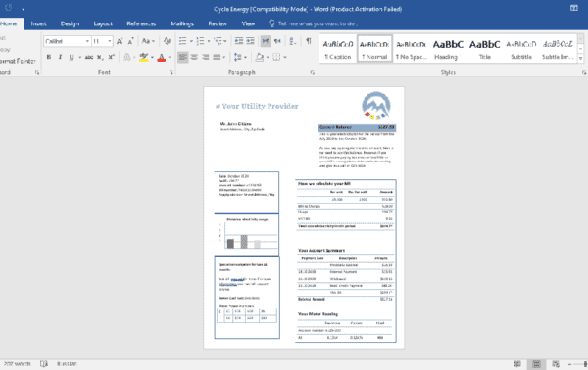Open the Design tab

(x=70, y=23)
